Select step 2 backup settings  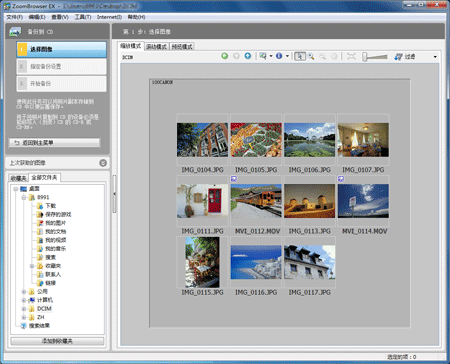coord(62,66)
